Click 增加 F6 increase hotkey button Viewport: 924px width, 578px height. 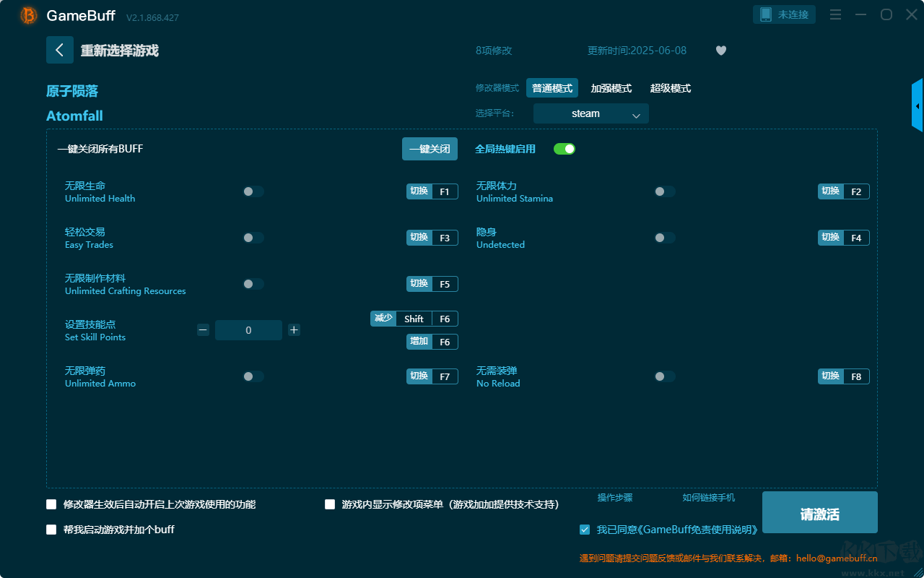point(432,342)
